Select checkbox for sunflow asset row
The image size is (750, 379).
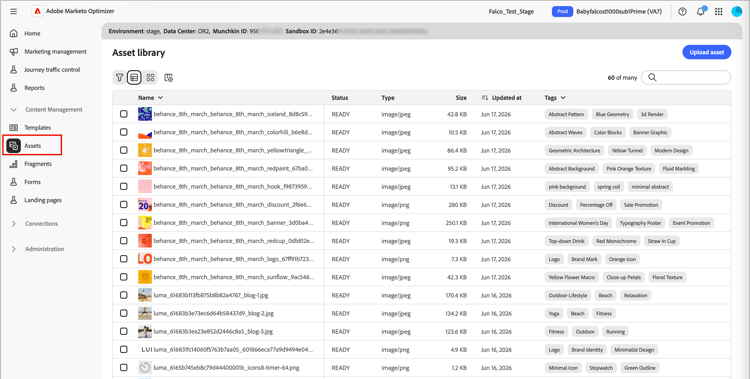coord(124,277)
